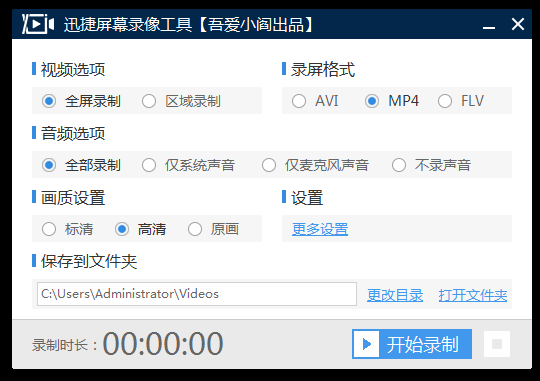The width and height of the screenshot is (540, 381).
Task: Select 全部录制 audio option
Action: [x=81, y=165]
